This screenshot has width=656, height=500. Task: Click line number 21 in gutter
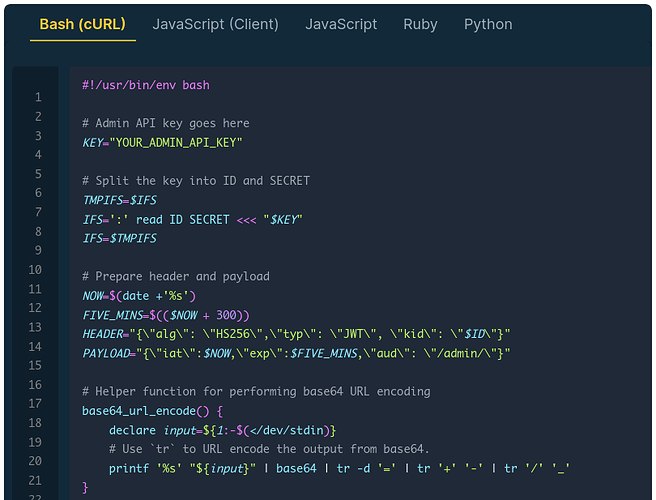tap(35, 480)
